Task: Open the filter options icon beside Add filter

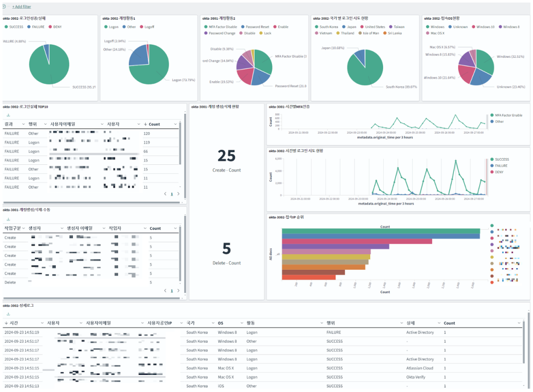Action: pos(4,6)
